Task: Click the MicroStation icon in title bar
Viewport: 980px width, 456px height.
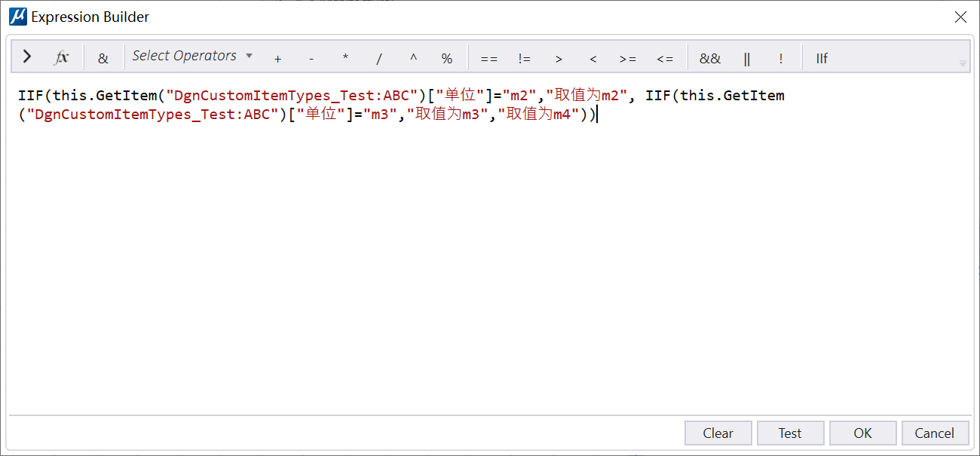Action: pos(17,17)
